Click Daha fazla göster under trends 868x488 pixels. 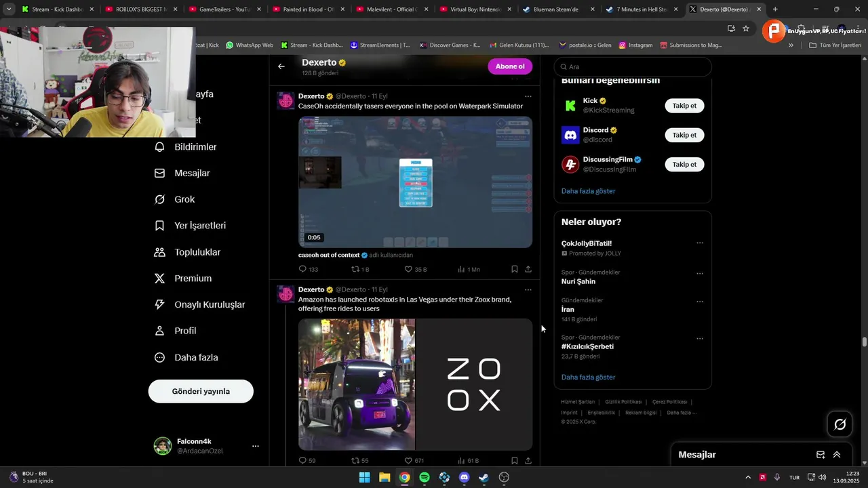click(x=588, y=377)
